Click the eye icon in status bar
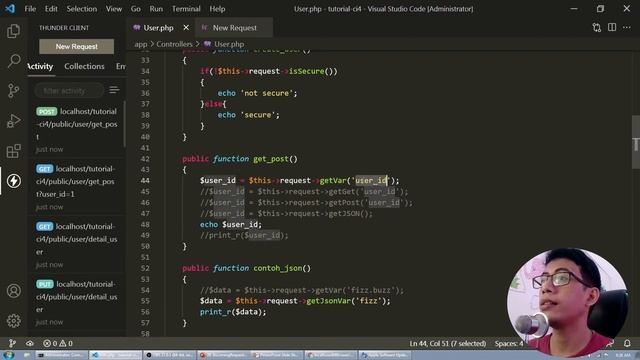Screen dimensions: 640x360 point(30,343)
